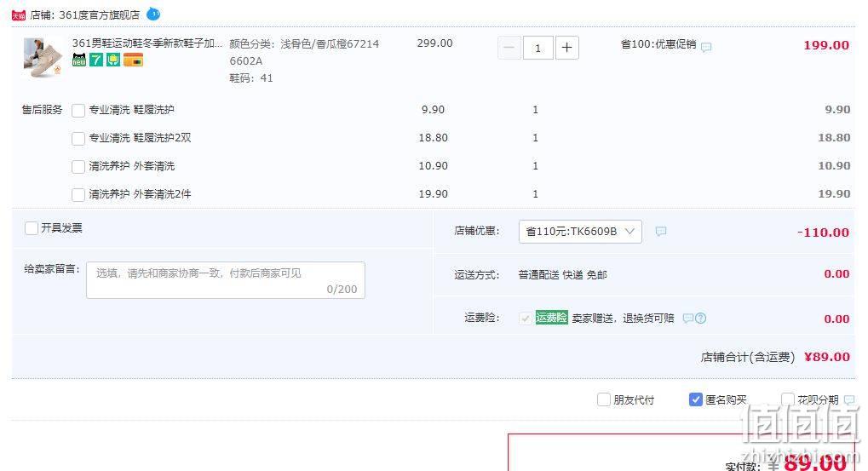The width and height of the screenshot is (868, 471).
Task: Click the 18.80 price in 鞋履洗护2双 row
Action: click(433, 138)
